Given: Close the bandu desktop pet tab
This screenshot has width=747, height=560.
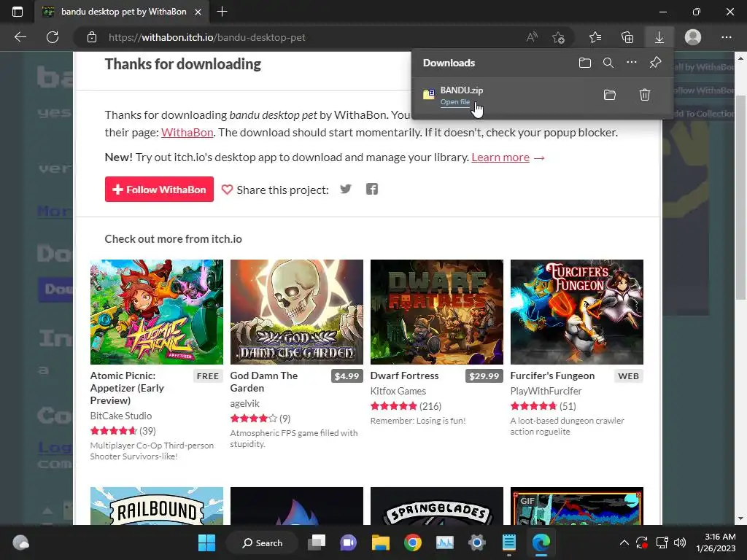Looking at the screenshot, I should click(x=198, y=12).
